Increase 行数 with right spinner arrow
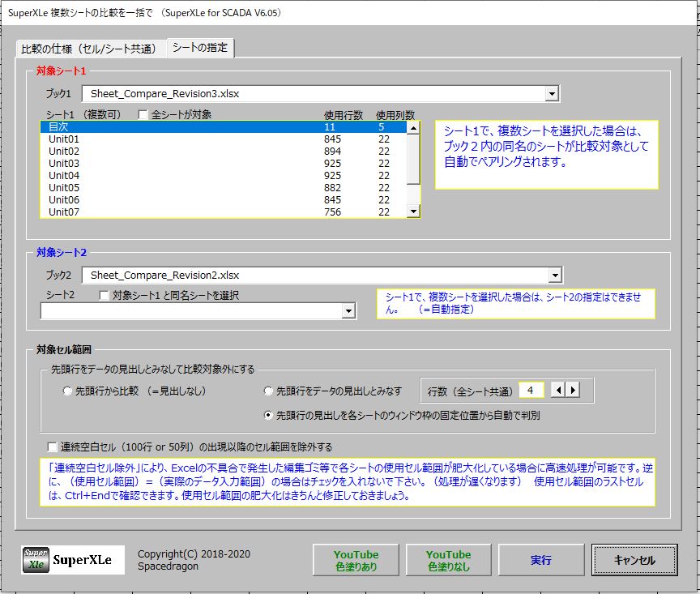The height and width of the screenshot is (594, 700). (573, 391)
